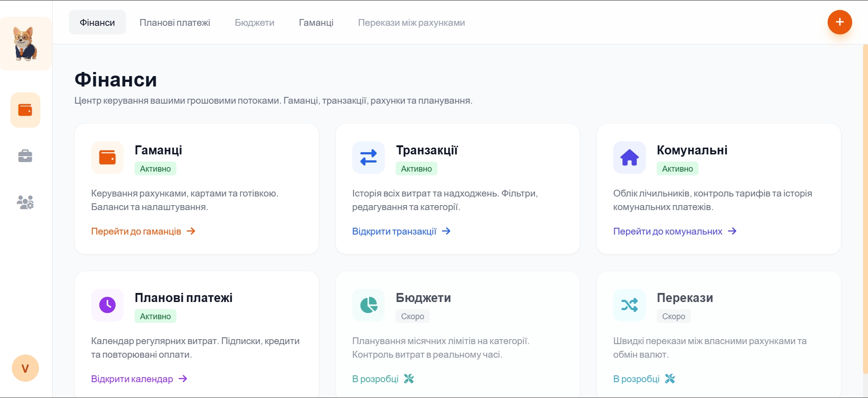Click the purple clock Планові платежі icon
The height and width of the screenshot is (398, 868).
pyautogui.click(x=107, y=305)
